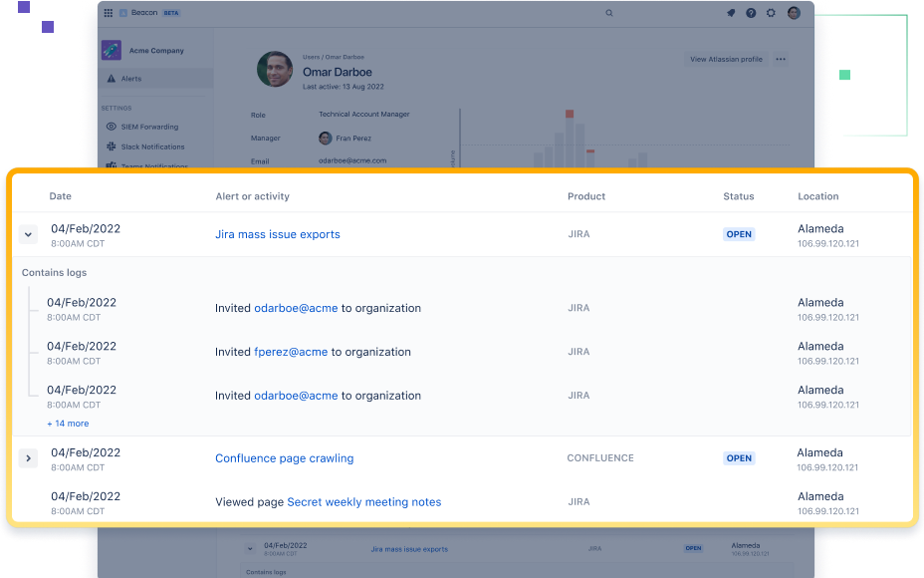
Task: Open the notifications icon in top bar
Action: (731, 13)
